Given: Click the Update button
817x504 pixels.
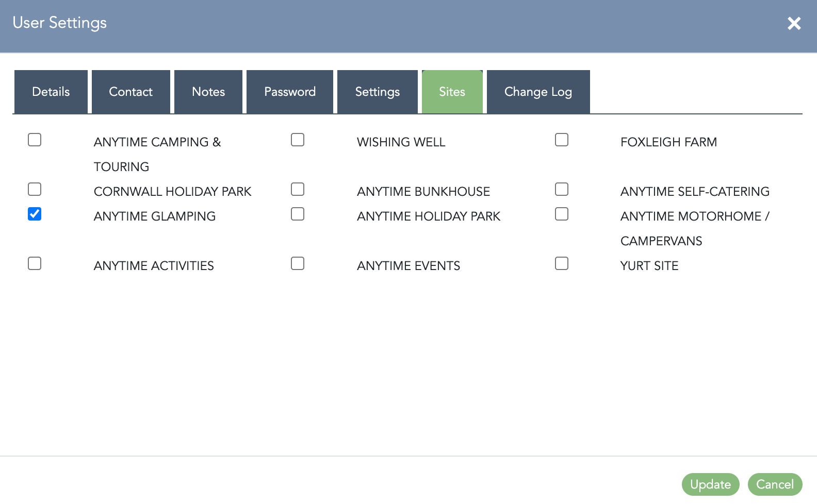Looking at the screenshot, I should click(711, 484).
